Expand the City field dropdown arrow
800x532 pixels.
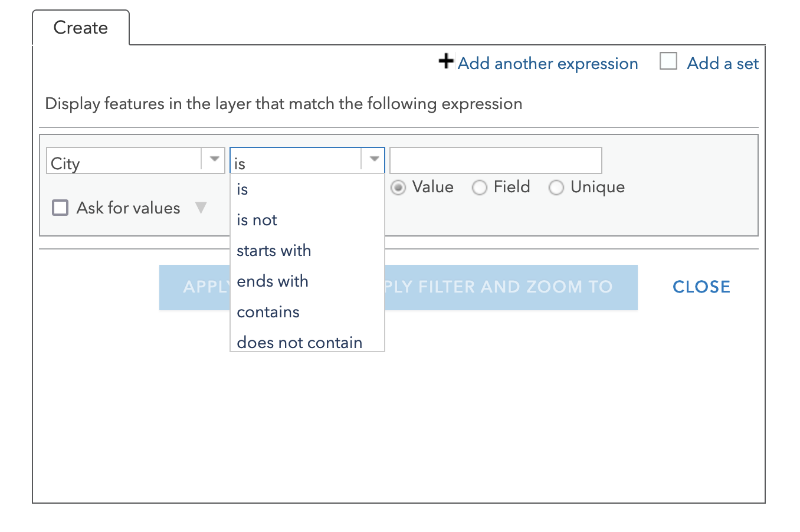coord(214,159)
